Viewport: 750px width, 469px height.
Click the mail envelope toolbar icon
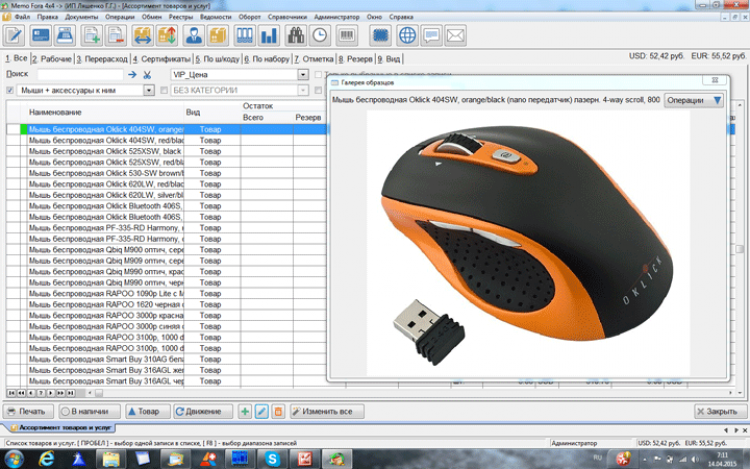pyautogui.click(x=456, y=36)
